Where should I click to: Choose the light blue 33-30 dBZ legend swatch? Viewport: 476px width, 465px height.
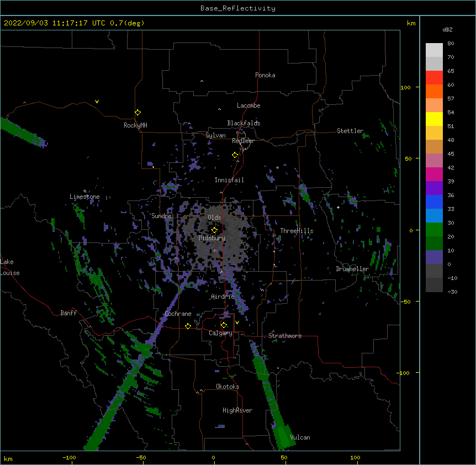coord(434,216)
